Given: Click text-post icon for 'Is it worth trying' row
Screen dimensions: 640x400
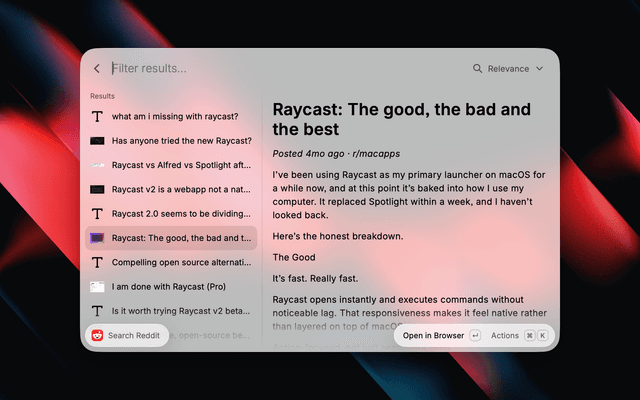Looking at the screenshot, I should 97,311.
